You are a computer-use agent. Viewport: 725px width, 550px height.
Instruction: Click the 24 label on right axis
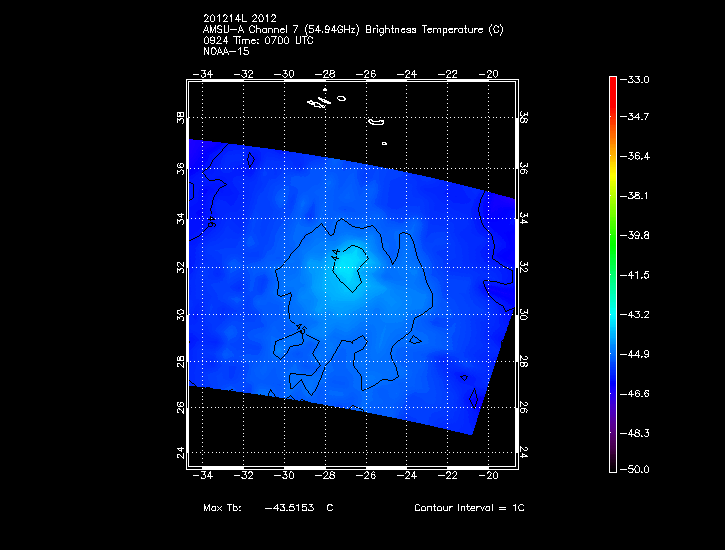(523, 452)
